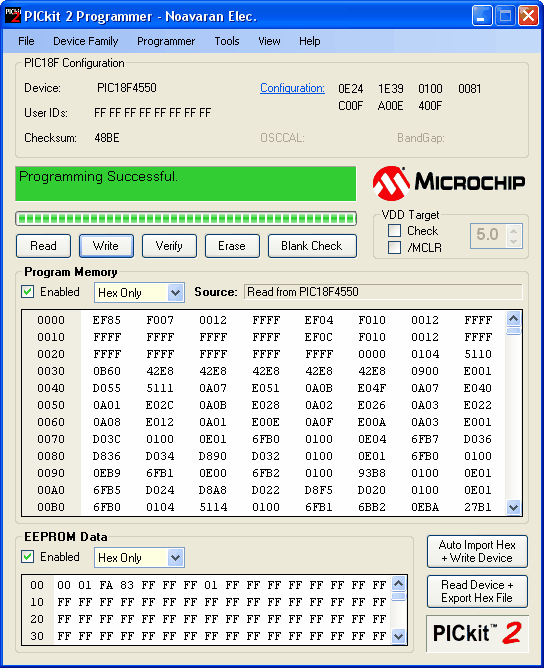Click the User IDs value FF FF FF
This screenshot has height=668, width=544.
click(153, 113)
